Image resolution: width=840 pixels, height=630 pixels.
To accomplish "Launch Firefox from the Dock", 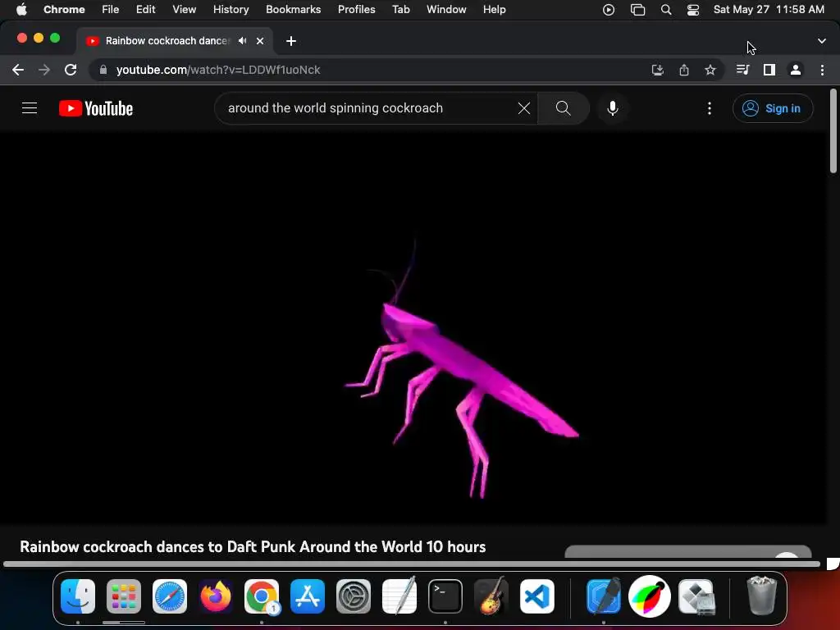I will tap(216, 596).
